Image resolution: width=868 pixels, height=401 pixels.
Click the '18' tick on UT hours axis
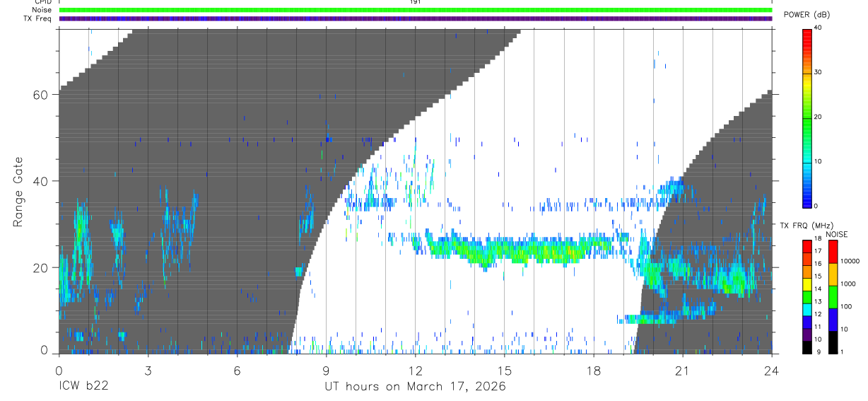click(x=594, y=371)
